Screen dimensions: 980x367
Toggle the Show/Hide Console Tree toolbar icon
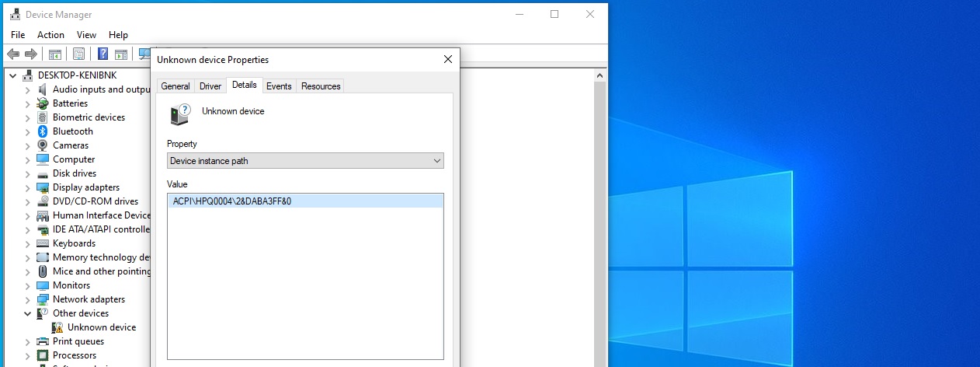(x=55, y=54)
